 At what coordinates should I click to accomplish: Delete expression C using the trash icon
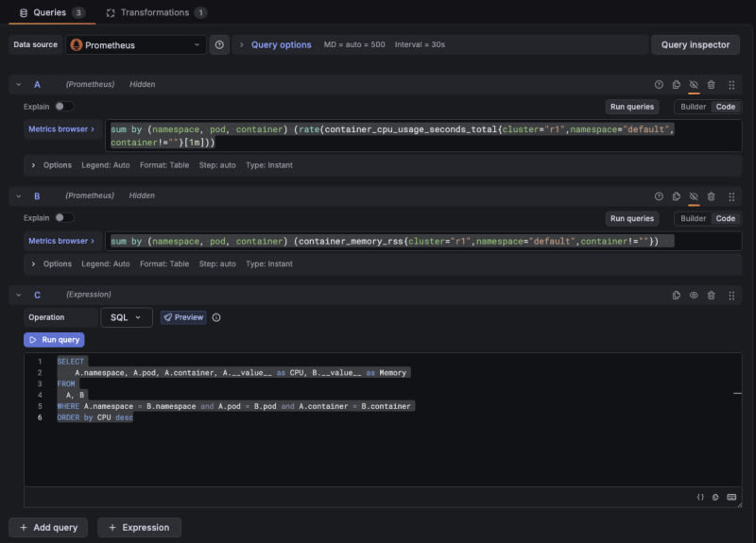pyautogui.click(x=711, y=296)
